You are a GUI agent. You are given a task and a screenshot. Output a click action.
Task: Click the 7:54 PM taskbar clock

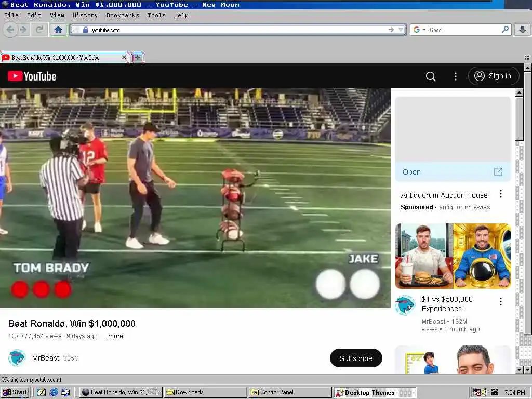pos(515,392)
